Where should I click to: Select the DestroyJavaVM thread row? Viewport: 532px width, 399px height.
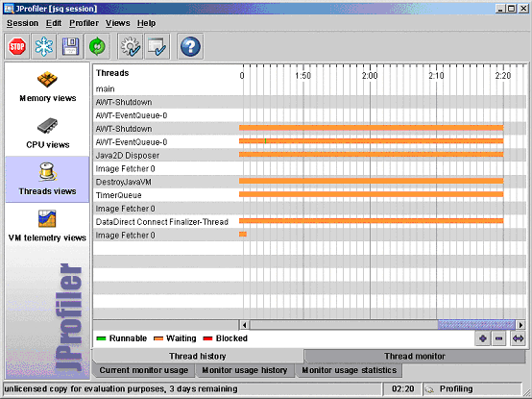(x=309, y=182)
